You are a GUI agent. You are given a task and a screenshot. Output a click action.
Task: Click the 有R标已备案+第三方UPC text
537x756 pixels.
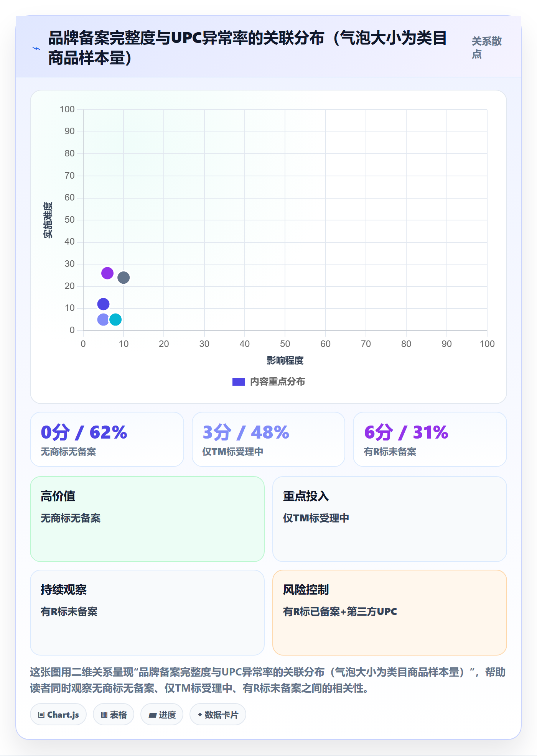[340, 611]
